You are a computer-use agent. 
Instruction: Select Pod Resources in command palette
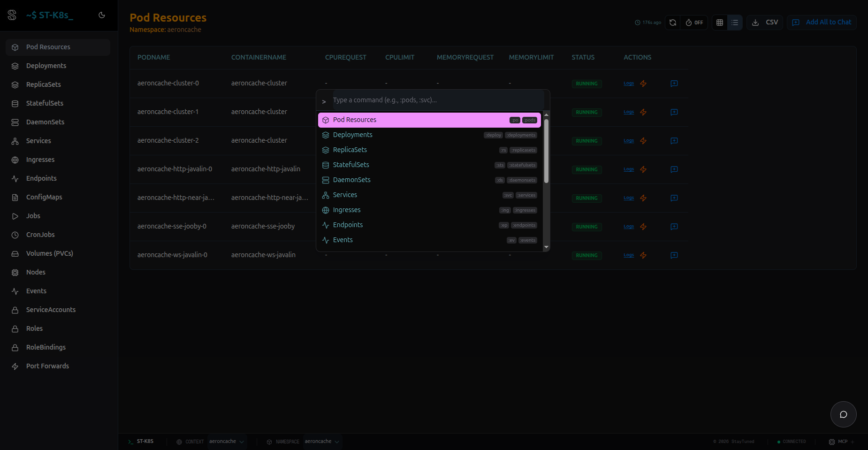coord(429,120)
